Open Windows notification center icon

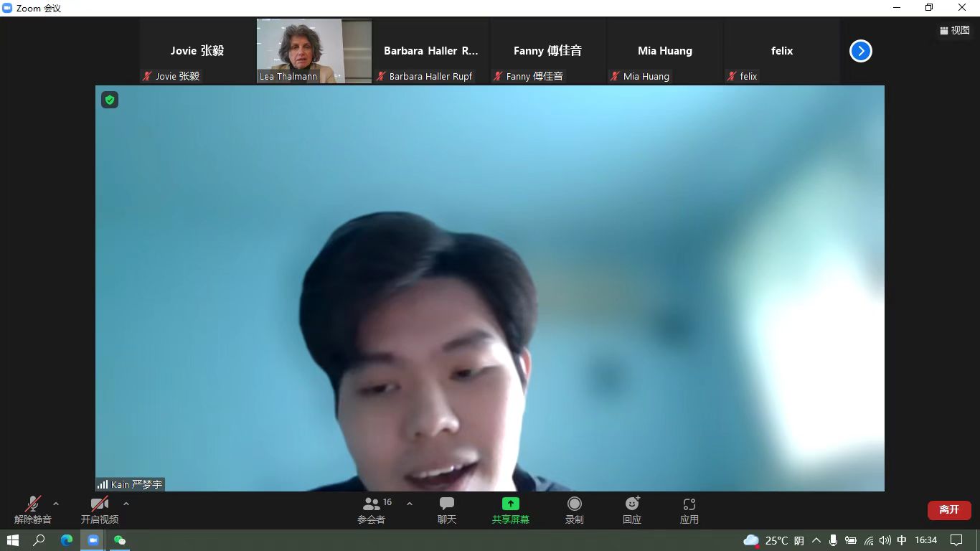[x=956, y=540]
